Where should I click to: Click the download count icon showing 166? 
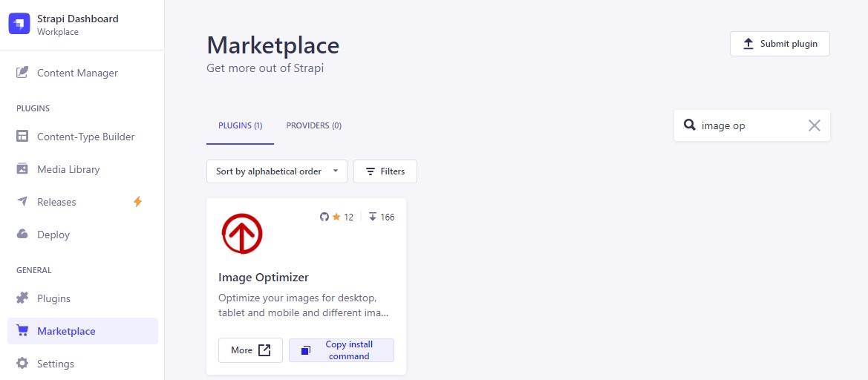[x=373, y=217]
